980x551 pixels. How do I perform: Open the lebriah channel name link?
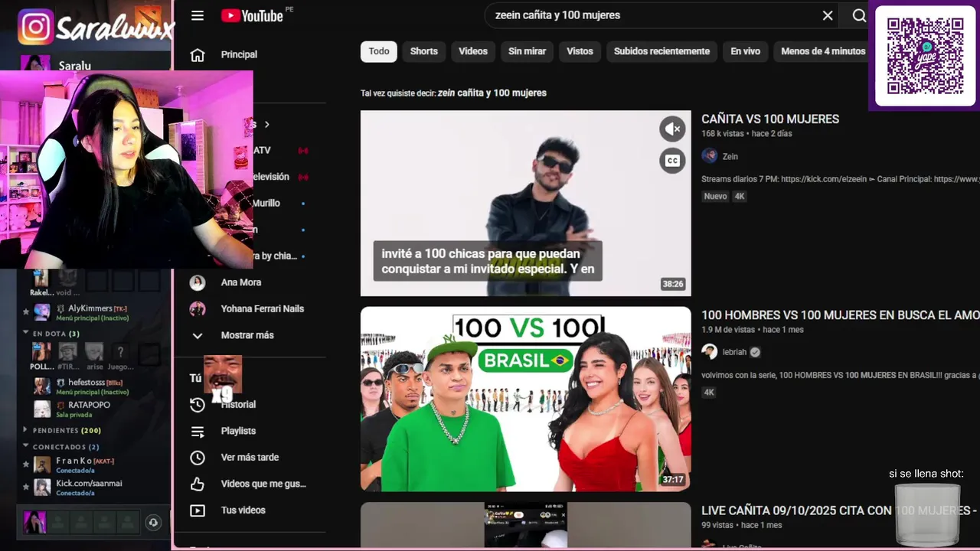(x=736, y=352)
